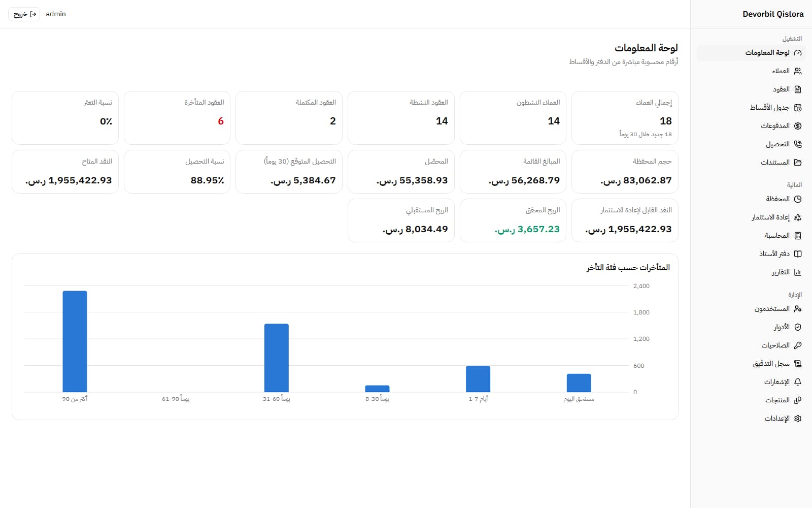Image resolution: width=812 pixels, height=508 pixels.
Task: Log out with the خروج button
Action: [x=24, y=14]
